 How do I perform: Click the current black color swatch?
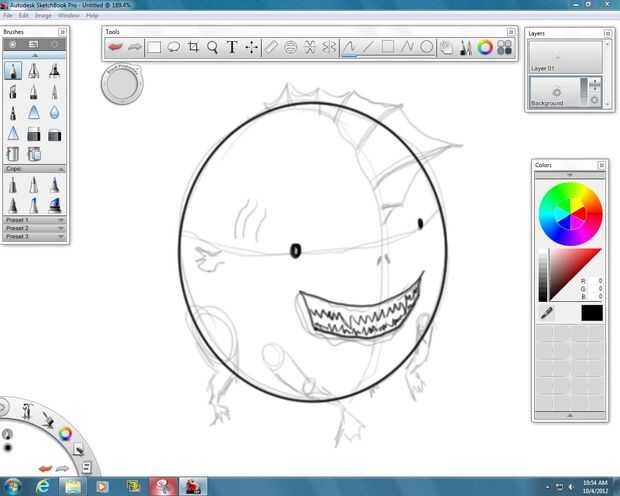pyautogui.click(x=592, y=313)
